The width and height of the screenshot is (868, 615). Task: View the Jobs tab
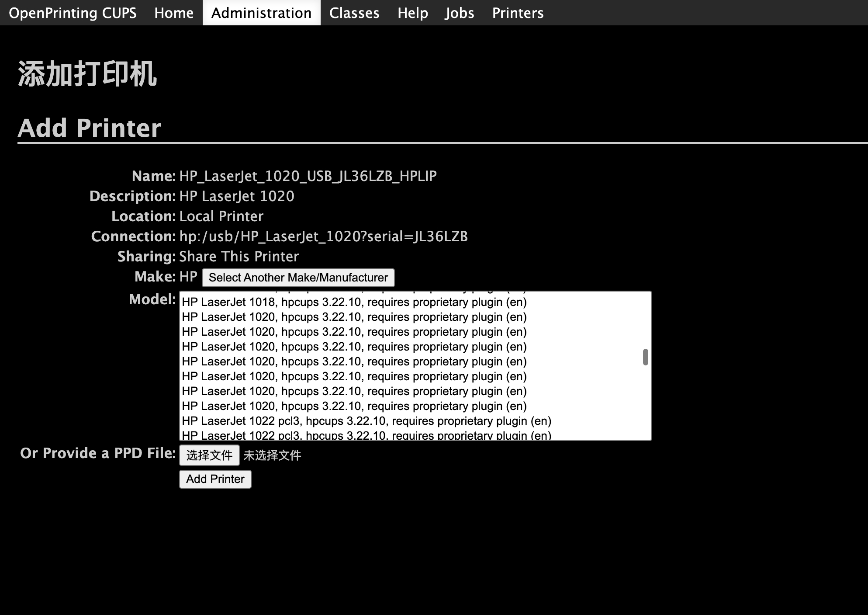tap(460, 13)
